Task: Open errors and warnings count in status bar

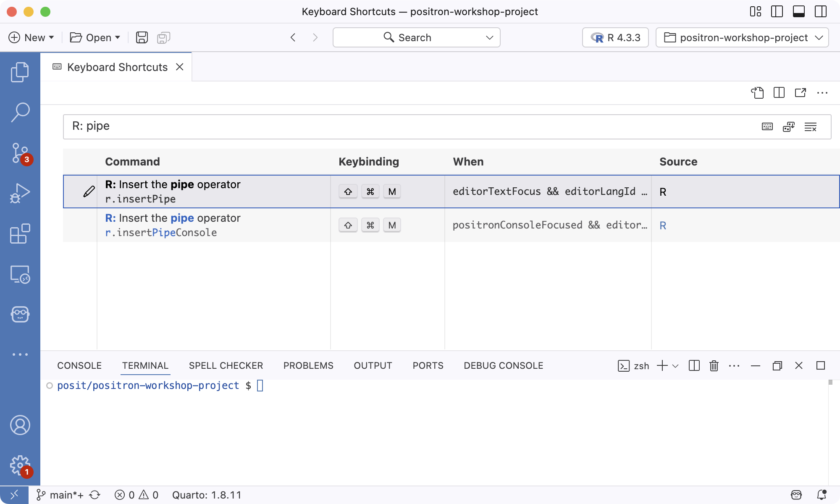Action: click(136, 495)
